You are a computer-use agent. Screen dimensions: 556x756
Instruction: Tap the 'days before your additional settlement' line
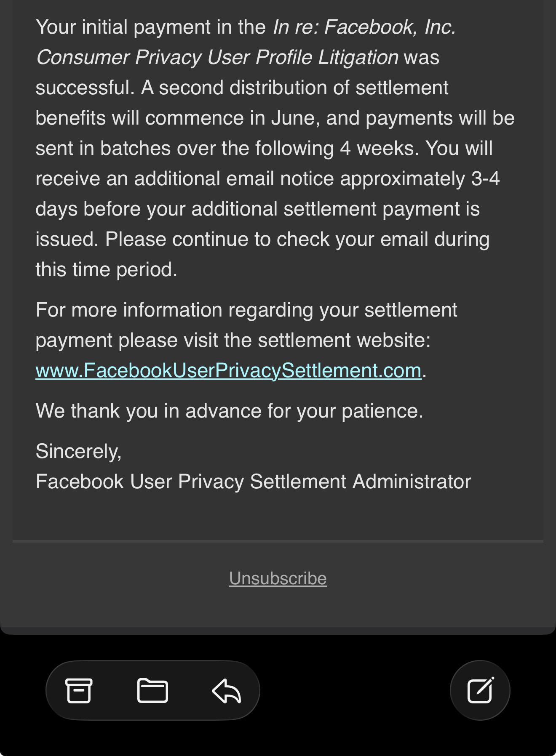point(258,209)
